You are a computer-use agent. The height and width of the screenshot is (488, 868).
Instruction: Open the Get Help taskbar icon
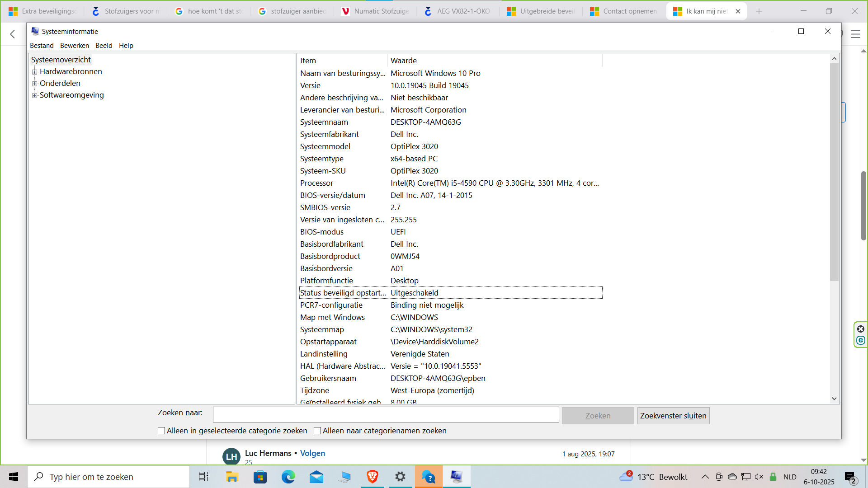click(x=429, y=477)
